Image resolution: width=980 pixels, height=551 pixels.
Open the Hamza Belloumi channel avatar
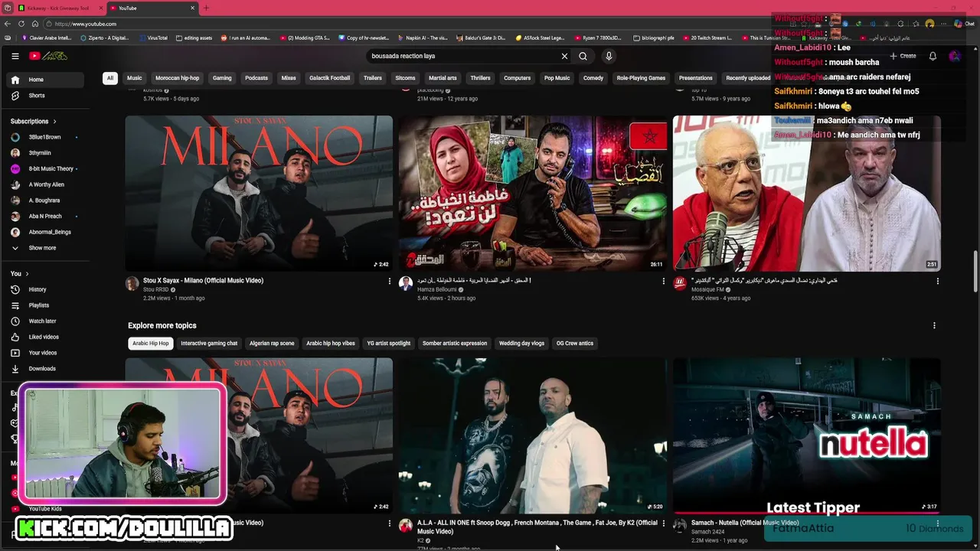coord(406,284)
